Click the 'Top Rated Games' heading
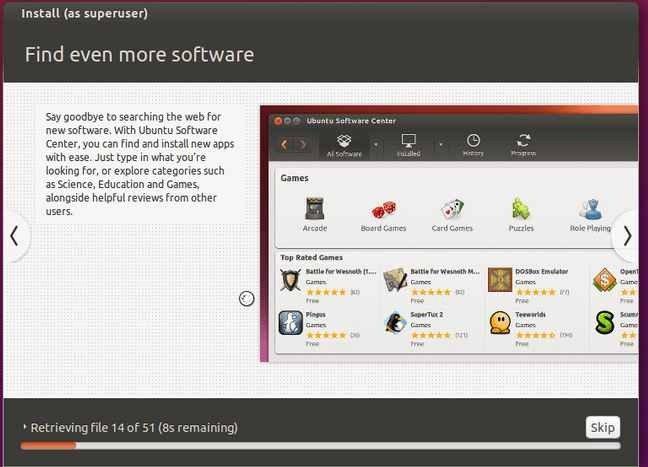 312,257
